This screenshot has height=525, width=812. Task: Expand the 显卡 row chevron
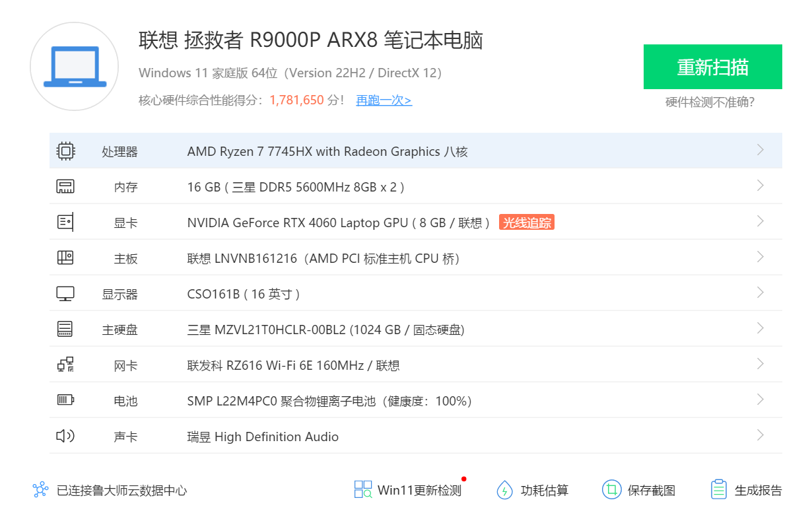[761, 221]
